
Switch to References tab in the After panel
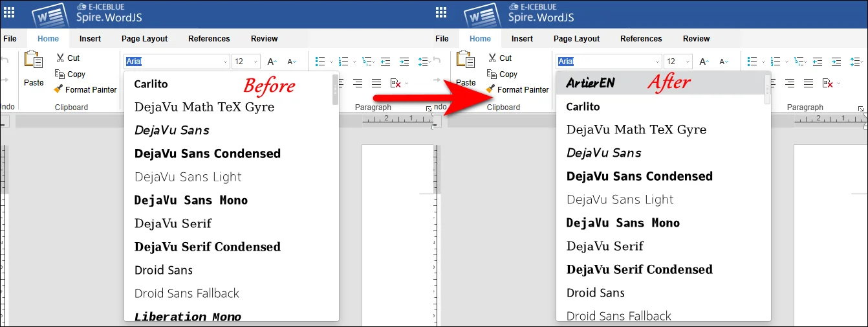click(x=641, y=39)
